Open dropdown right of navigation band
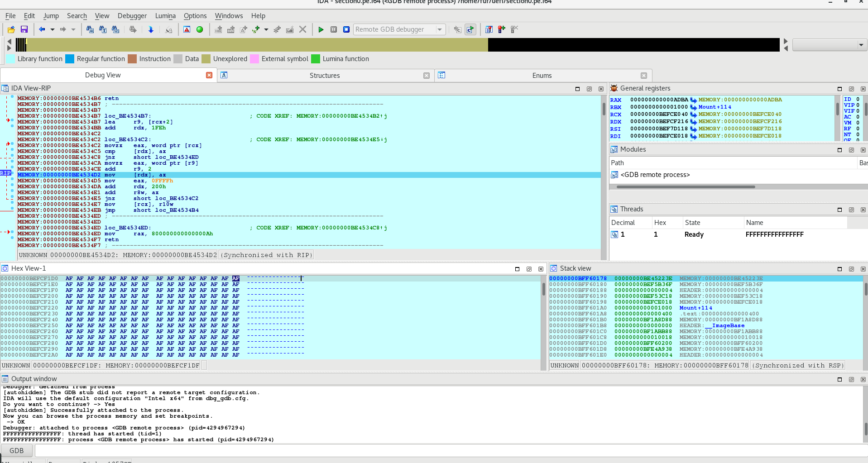The height and width of the screenshot is (463, 868). (861, 45)
